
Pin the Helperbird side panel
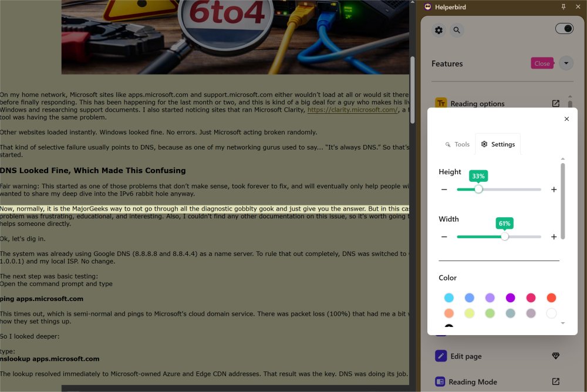pos(564,6)
